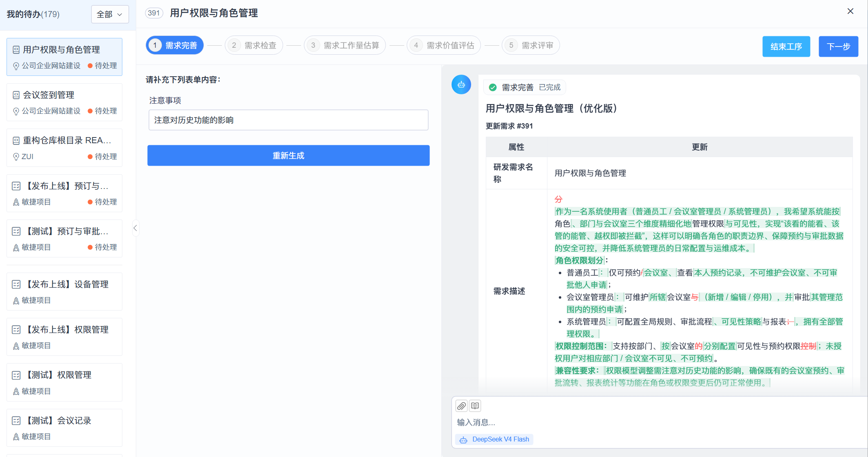Viewport: 868px width, 457px height.
Task: Open the book-style prompt library icon
Action: pyautogui.click(x=475, y=406)
